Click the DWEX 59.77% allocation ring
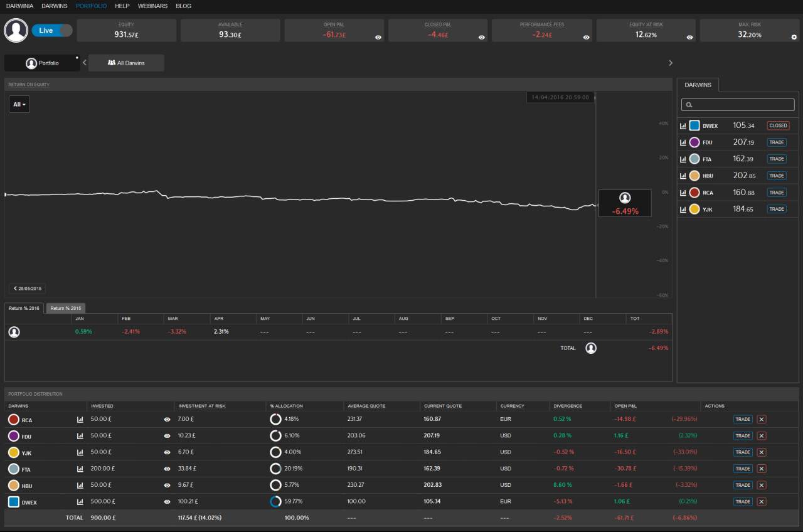803x532 pixels. (275, 501)
